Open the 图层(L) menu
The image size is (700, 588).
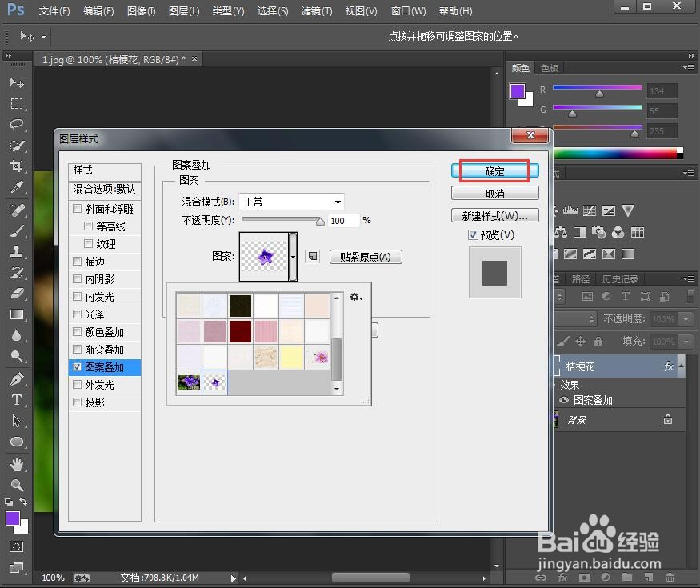184,10
